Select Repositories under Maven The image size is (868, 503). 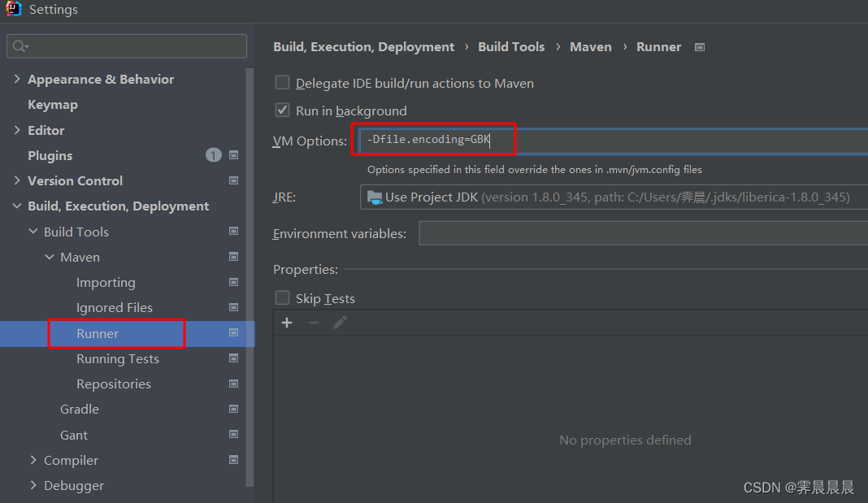114,384
